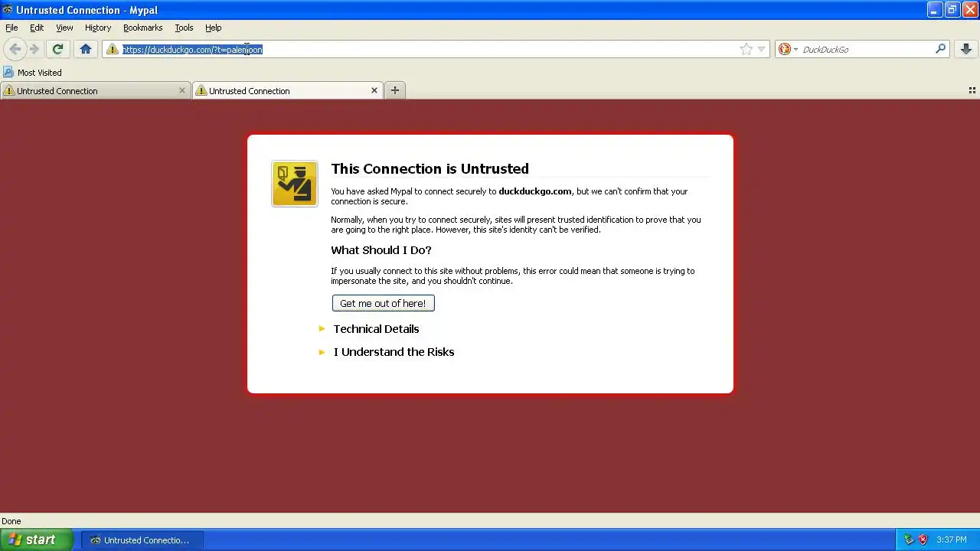Click warning icon on active tab

[x=201, y=90]
